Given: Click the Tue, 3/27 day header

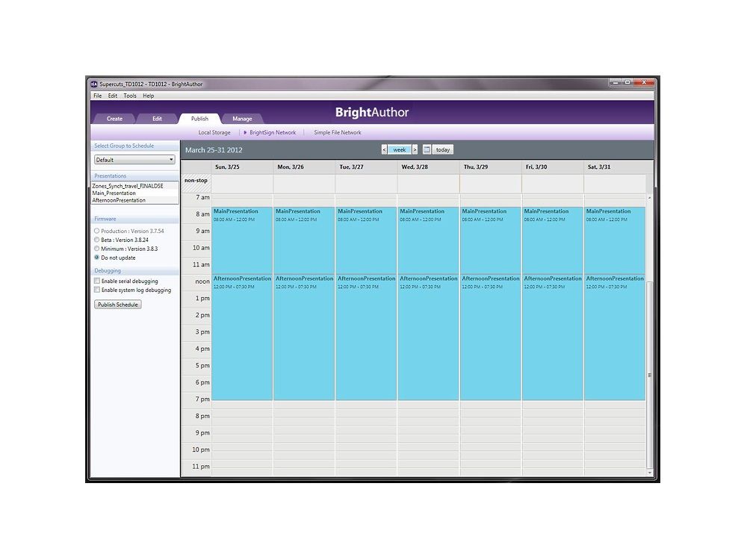Looking at the screenshot, I should point(366,167).
